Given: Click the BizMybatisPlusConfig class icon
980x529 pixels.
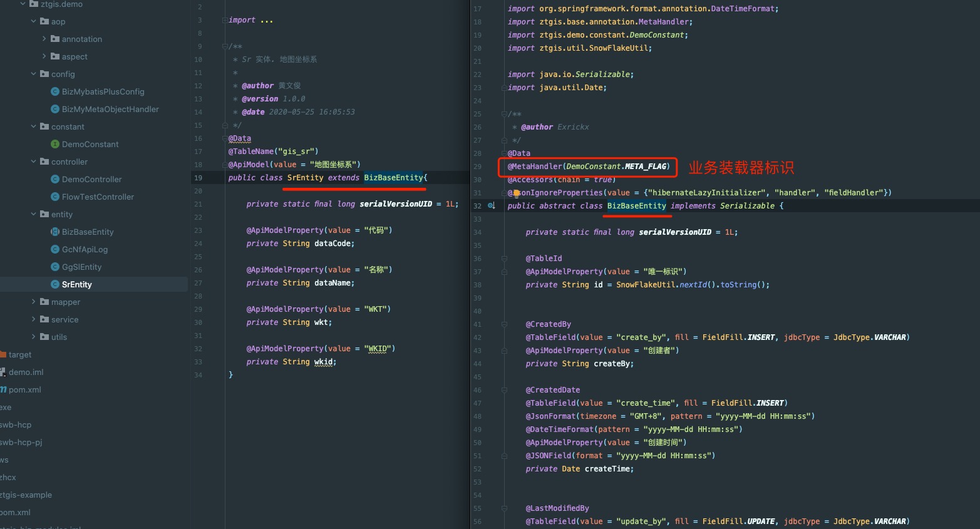Looking at the screenshot, I should (55, 92).
